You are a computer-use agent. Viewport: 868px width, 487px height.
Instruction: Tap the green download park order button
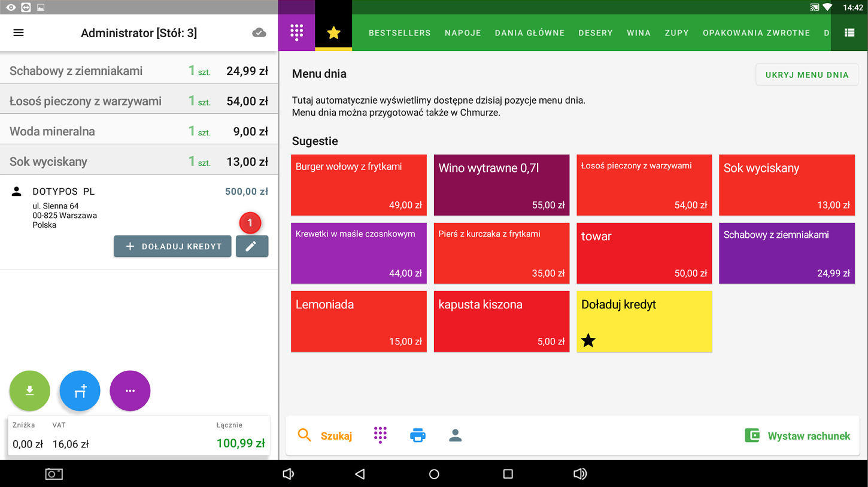29,391
